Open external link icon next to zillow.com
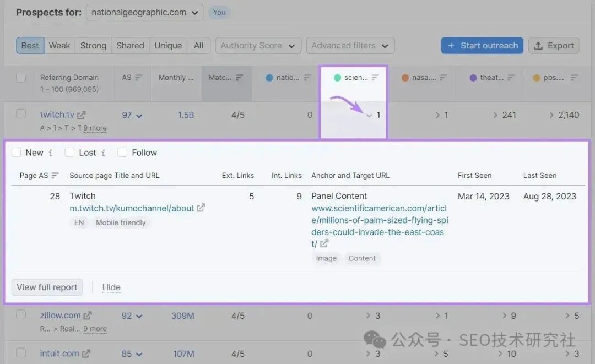The height and width of the screenshot is (364, 595). 88,316
